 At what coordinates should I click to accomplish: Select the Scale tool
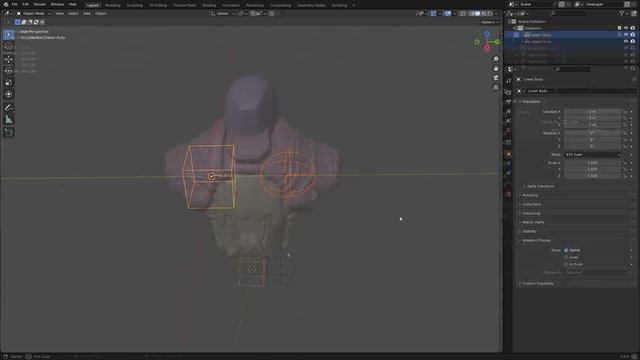click(9, 83)
